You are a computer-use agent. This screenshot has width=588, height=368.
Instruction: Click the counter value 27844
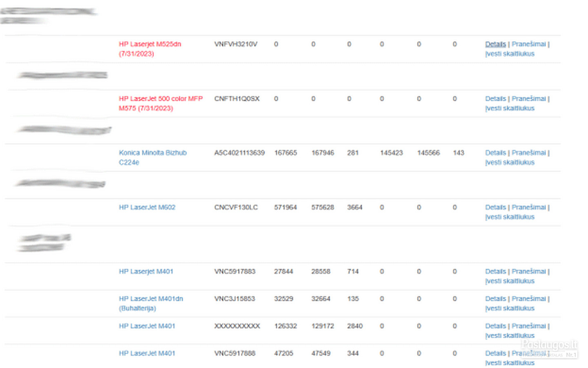click(283, 272)
